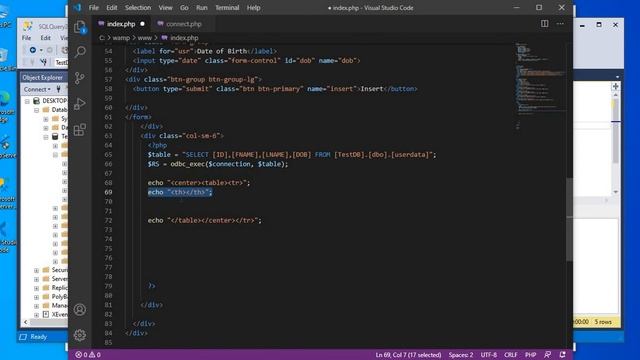Image resolution: width=640 pixels, height=360 pixels.
Task: Open Source Control view
Action: pyautogui.click(x=80, y=78)
